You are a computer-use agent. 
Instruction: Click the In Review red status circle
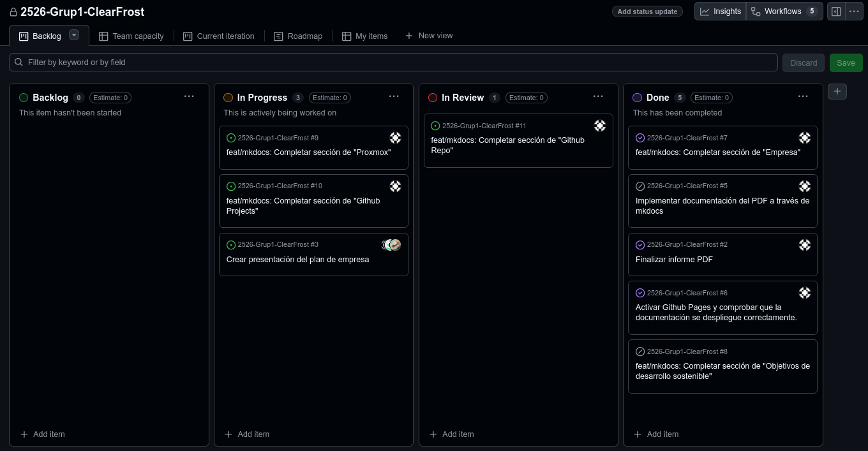[433, 98]
